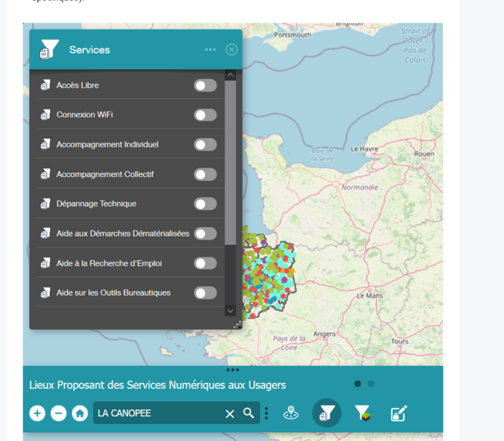The image size is (504, 441).
Task: Click scroll up arrow in Services list
Action: [x=230, y=75]
